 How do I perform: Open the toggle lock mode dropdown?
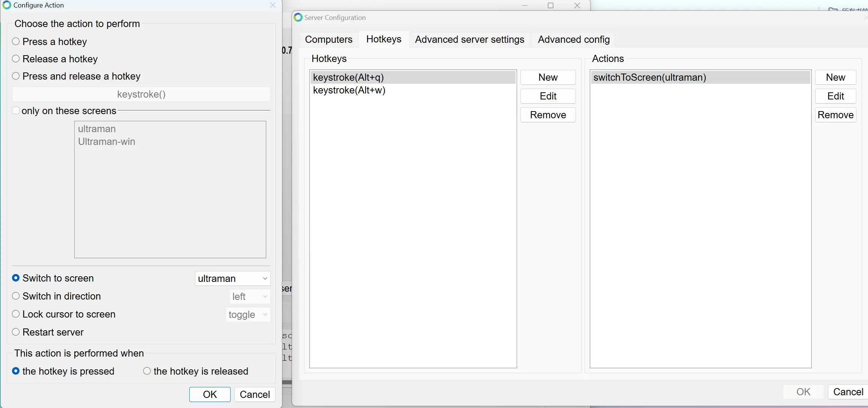(x=248, y=315)
